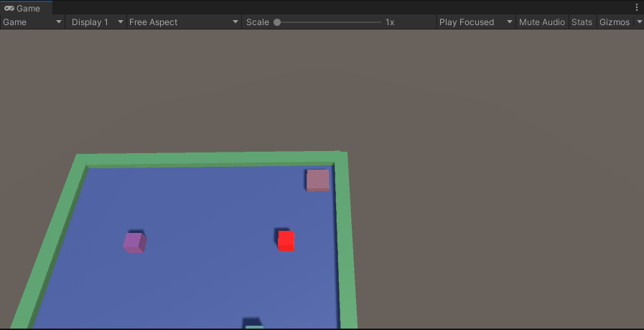Screen dimensions: 644x330
Task: Open the Game view mode dropdown
Action: (32, 22)
